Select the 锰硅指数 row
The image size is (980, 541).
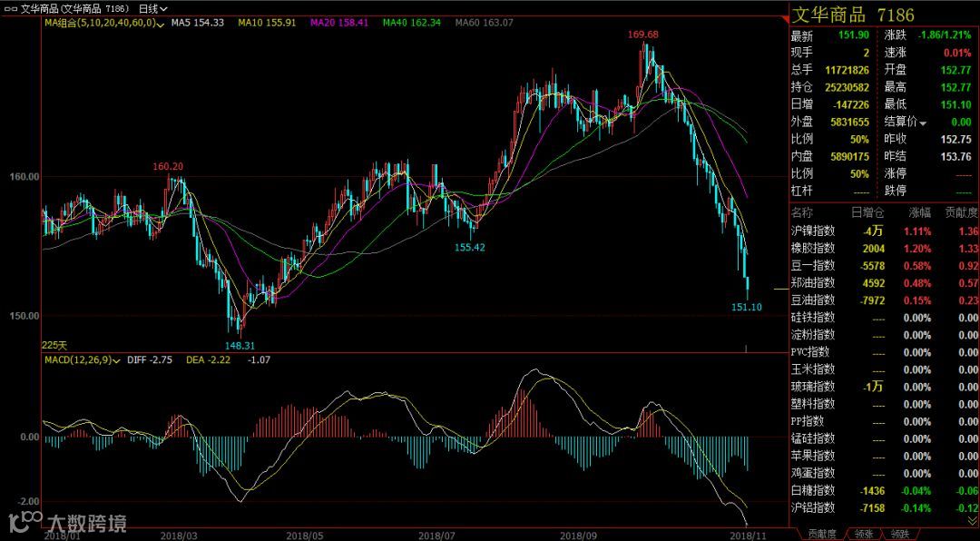pyautogui.click(x=884, y=438)
